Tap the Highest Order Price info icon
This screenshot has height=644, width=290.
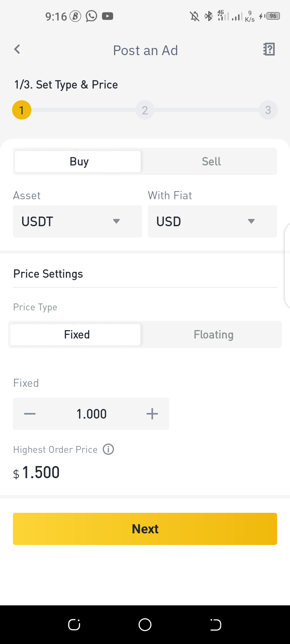click(108, 449)
